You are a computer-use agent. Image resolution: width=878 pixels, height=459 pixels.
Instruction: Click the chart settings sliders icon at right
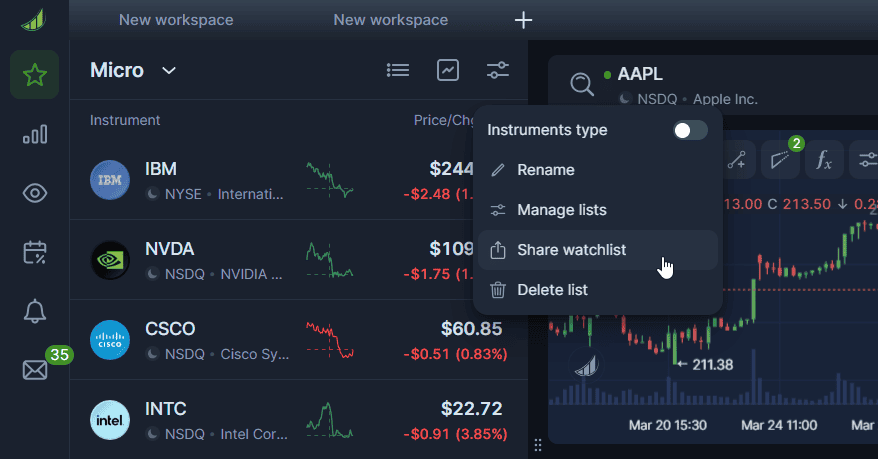coord(867,160)
